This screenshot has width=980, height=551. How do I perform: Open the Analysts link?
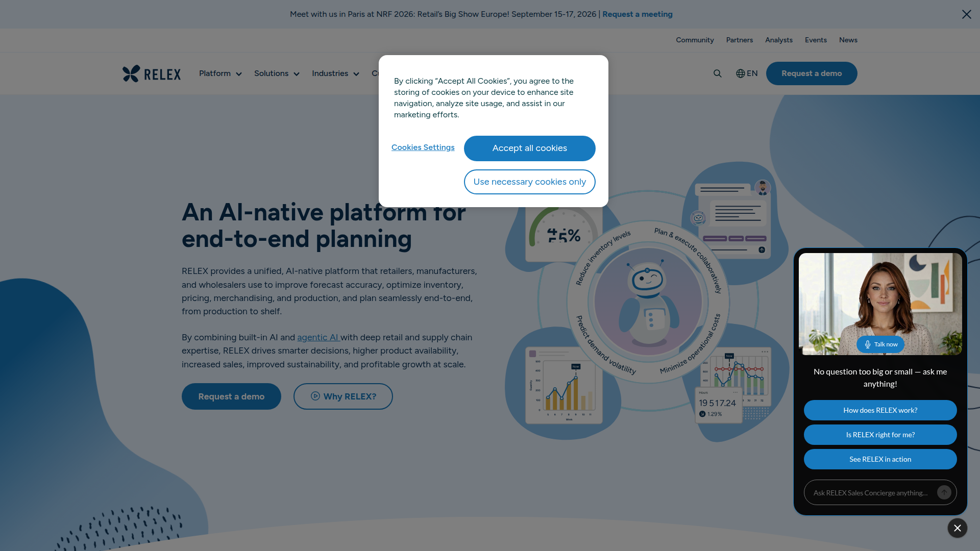click(x=779, y=40)
